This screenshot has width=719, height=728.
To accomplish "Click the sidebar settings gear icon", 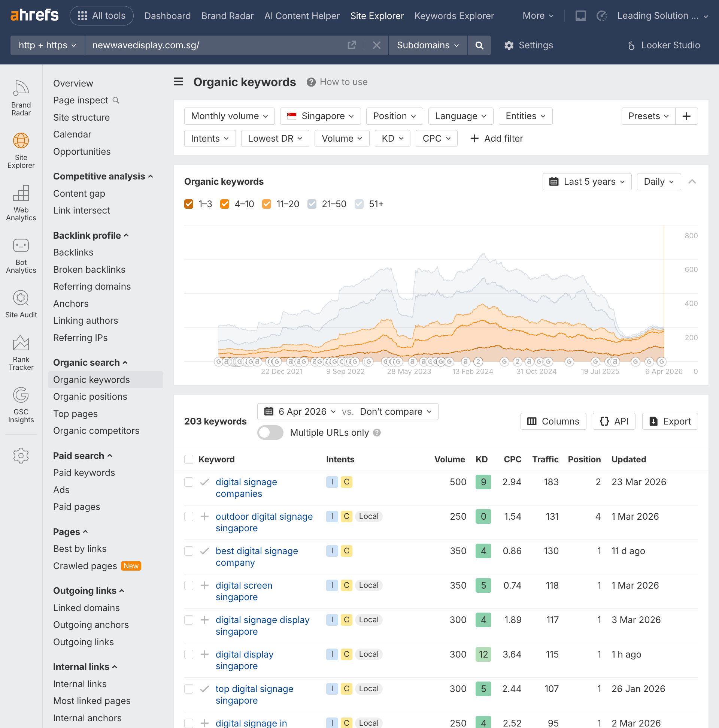I will click(21, 456).
